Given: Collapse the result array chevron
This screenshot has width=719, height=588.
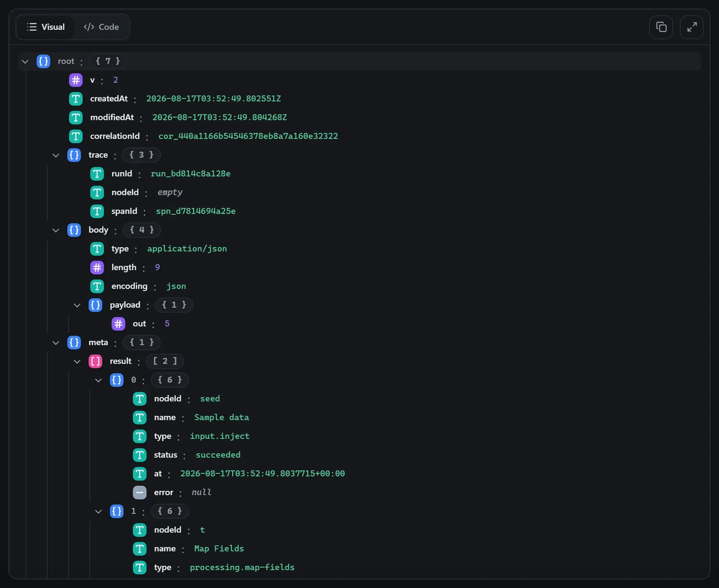Looking at the screenshot, I should [x=77, y=361].
